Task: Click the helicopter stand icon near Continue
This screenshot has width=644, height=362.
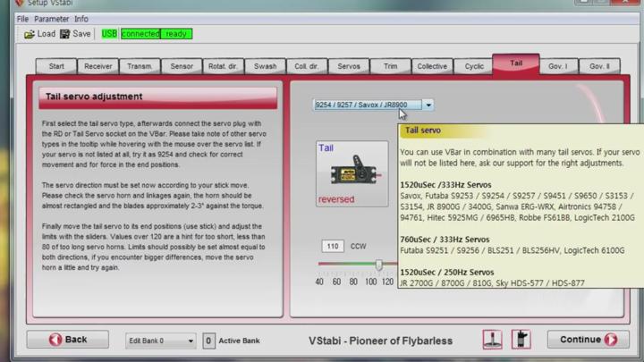Action: pyautogui.click(x=492, y=340)
